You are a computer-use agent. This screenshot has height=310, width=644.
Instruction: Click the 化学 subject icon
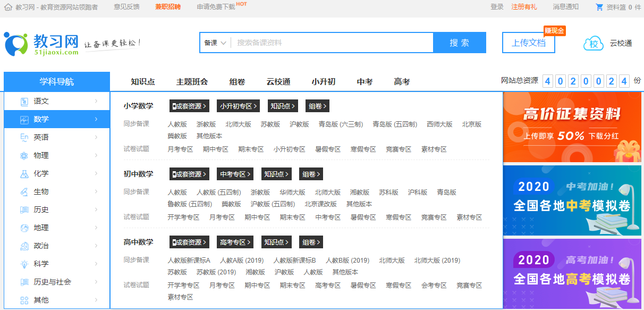(x=23, y=173)
